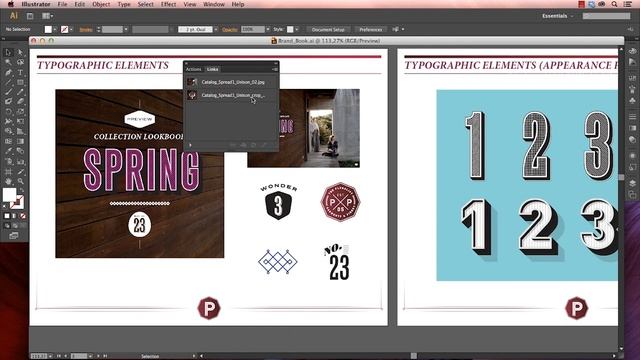Open stroke color dropdown in control bar
The image size is (640, 360).
point(71,29)
